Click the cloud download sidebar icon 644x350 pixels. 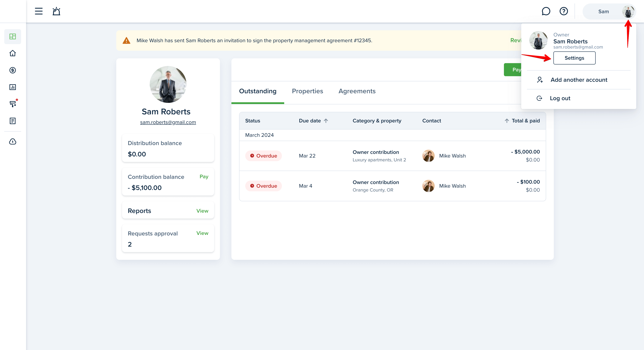12,141
